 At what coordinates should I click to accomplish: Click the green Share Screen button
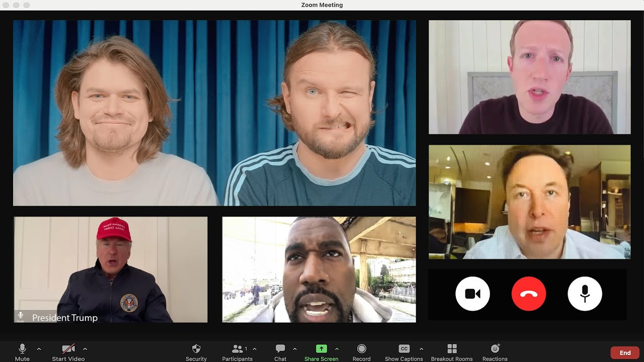[x=321, y=352]
